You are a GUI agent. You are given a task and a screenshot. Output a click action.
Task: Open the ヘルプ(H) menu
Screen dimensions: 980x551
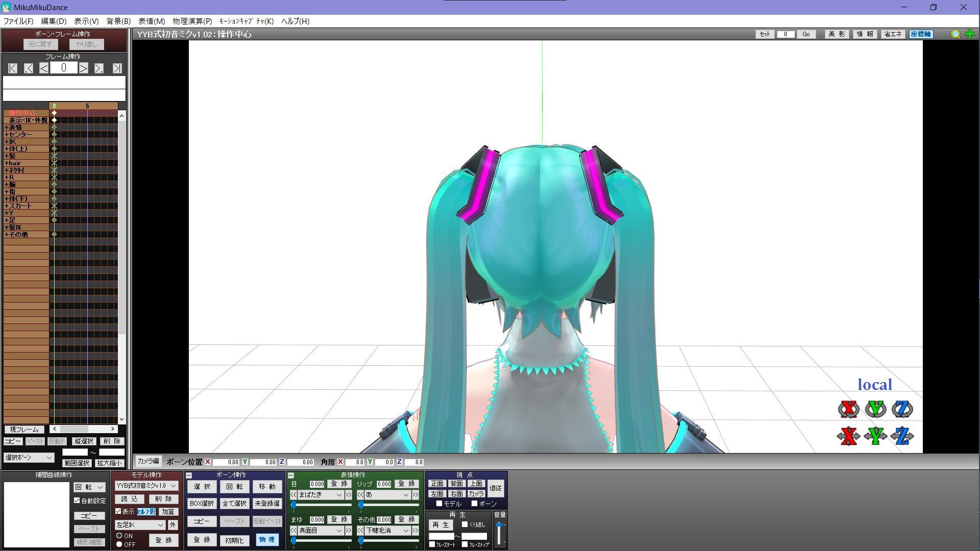click(295, 21)
